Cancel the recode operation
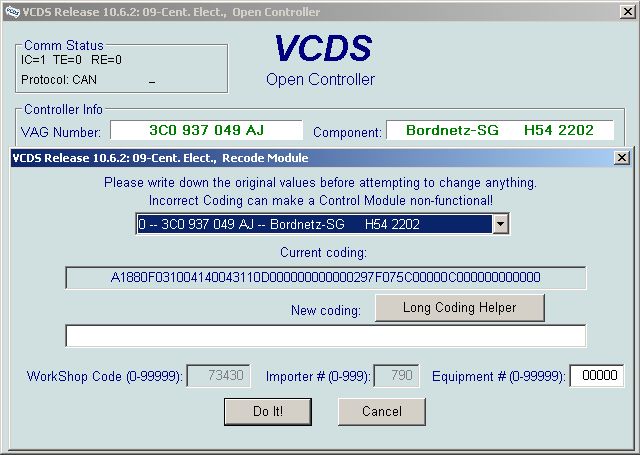 point(382,411)
